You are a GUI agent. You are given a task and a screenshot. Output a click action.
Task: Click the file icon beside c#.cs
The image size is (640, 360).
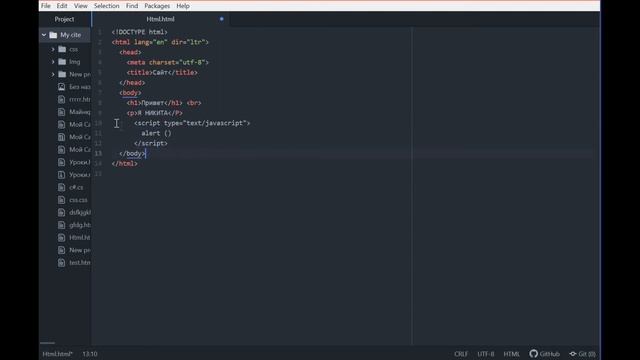pyautogui.click(x=61, y=187)
